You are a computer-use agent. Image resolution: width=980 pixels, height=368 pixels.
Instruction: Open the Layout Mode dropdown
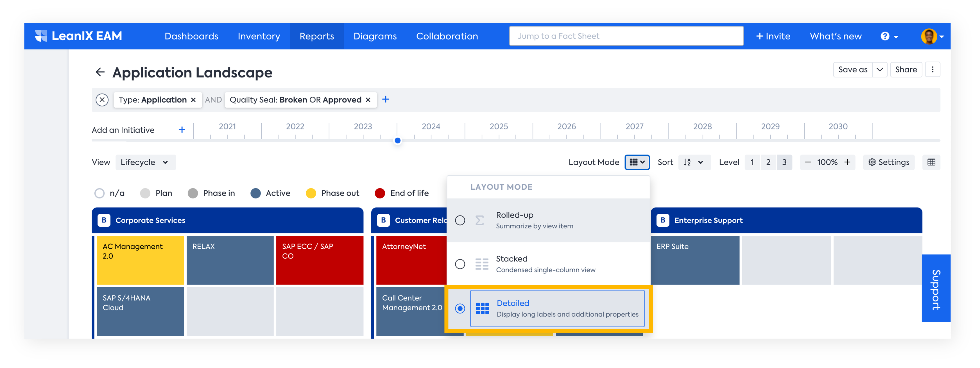637,162
